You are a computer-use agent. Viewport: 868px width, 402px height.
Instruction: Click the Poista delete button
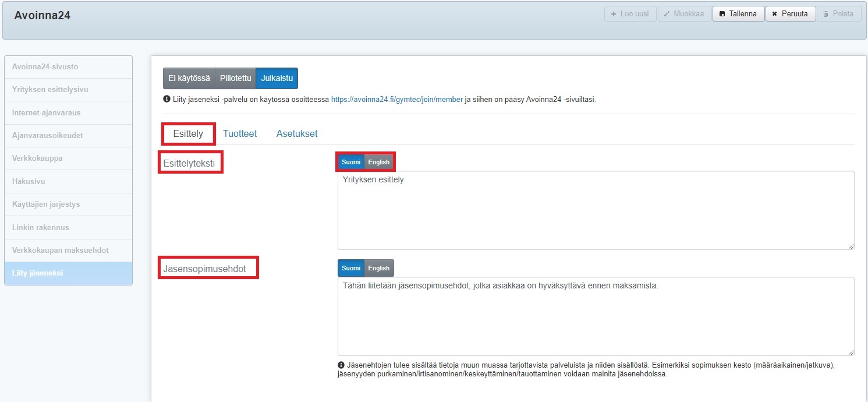(x=838, y=14)
